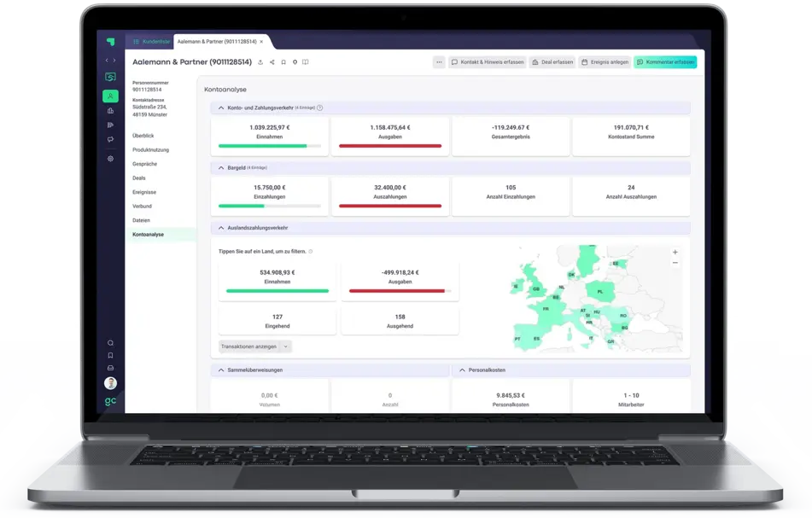Click the location pin icon in header
The image size is (812, 518).
(295, 62)
